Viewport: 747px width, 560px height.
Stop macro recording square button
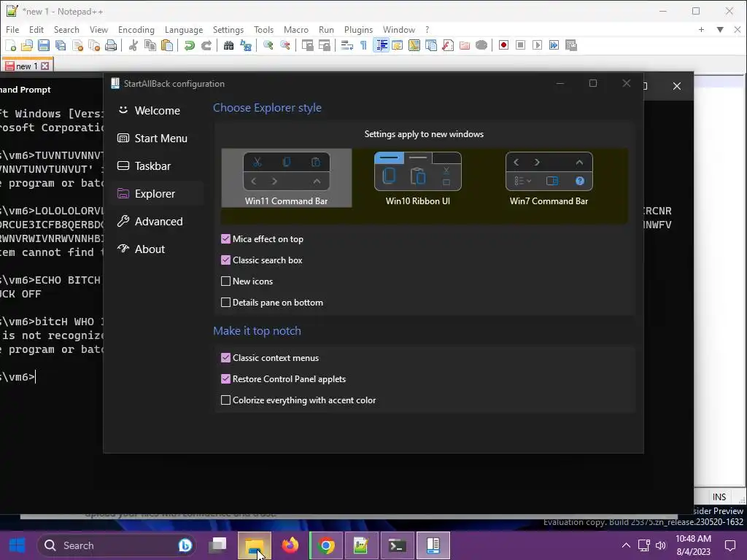click(x=520, y=45)
